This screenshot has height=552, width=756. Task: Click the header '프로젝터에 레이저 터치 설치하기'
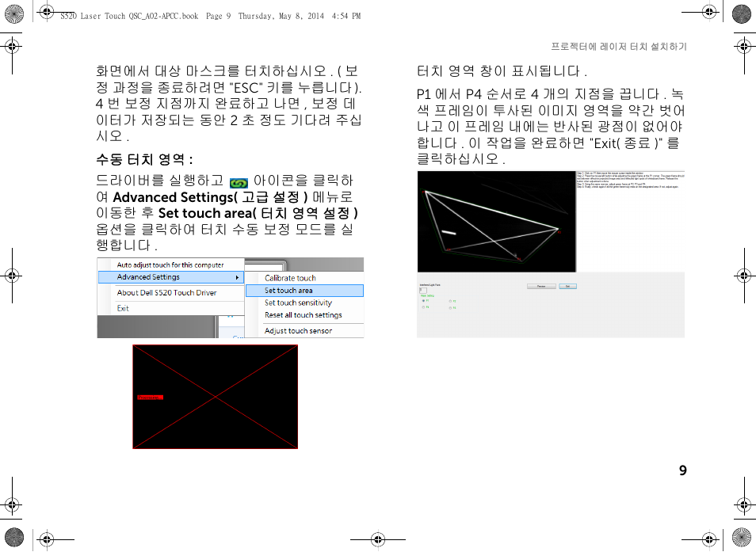(619, 47)
